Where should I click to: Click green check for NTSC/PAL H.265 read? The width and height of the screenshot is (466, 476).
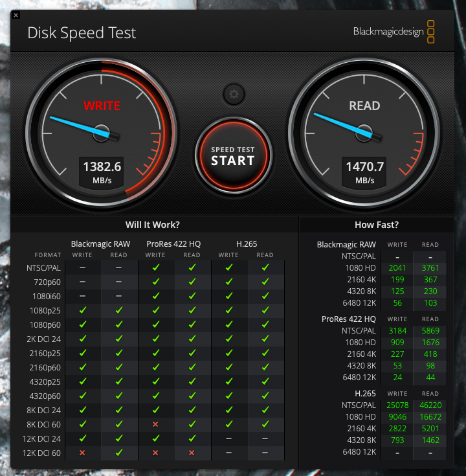pyautogui.click(x=265, y=267)
